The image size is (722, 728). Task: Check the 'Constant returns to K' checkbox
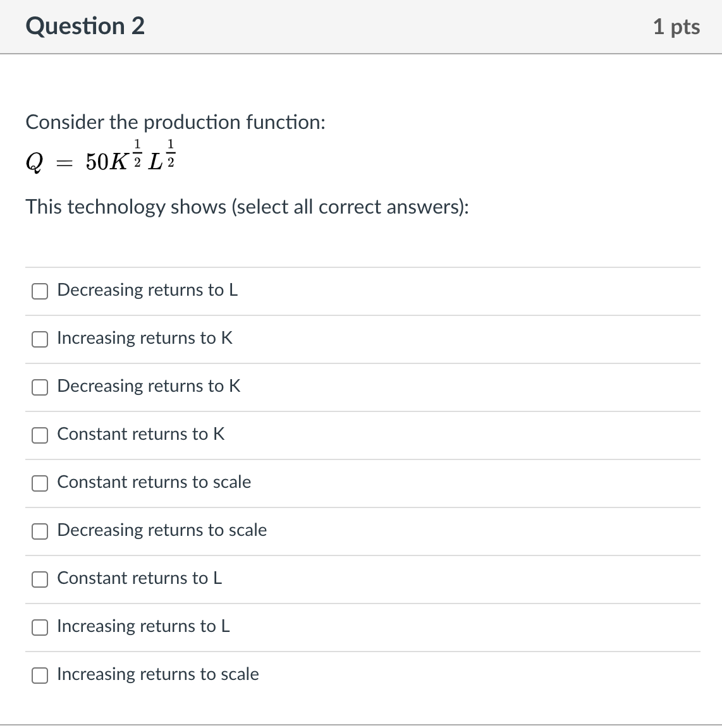point(40,435)
